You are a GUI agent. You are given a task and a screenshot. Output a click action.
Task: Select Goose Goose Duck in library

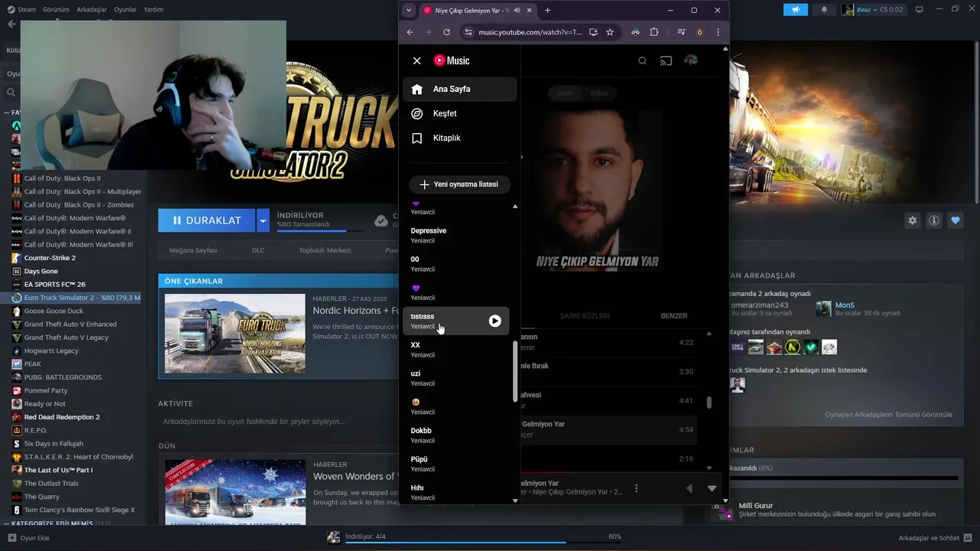[54, 311]
